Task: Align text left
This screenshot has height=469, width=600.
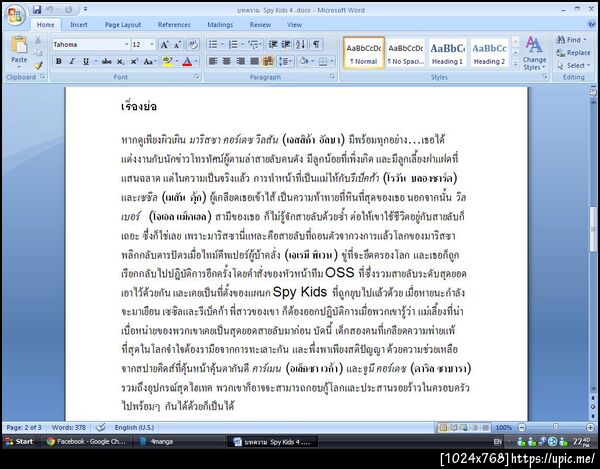Action: 213,61
